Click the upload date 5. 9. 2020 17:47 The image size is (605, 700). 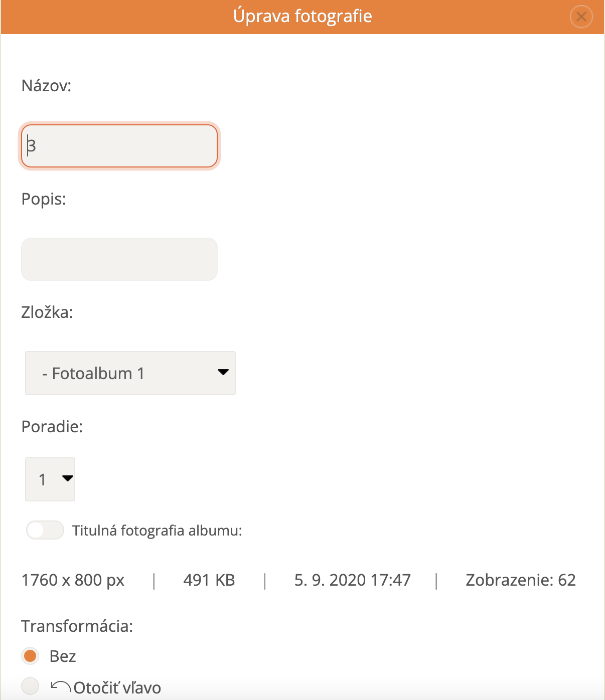point(352,580)
